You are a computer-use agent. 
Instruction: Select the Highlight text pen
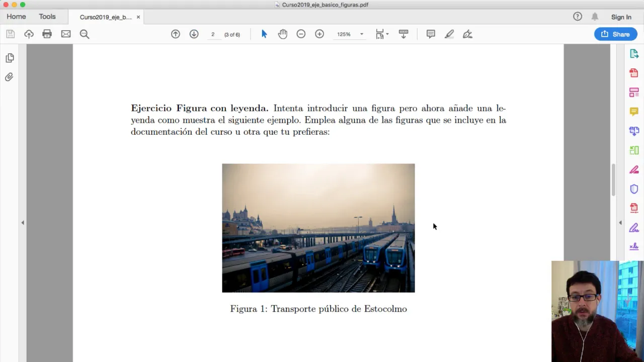click(449, 34)
